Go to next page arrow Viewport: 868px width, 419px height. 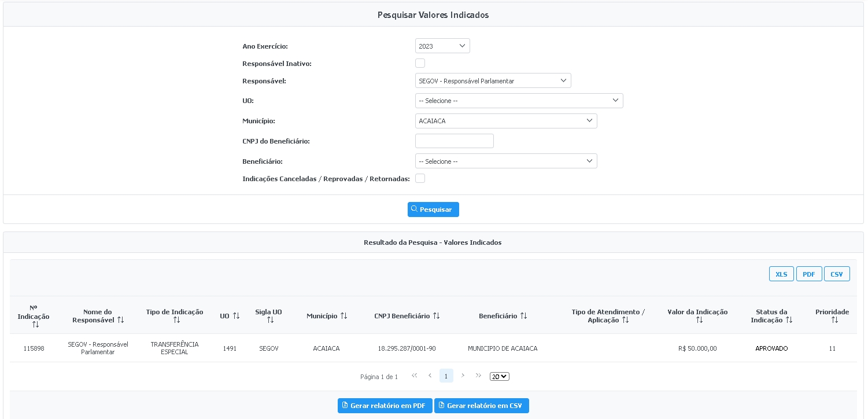pos(463,376)
